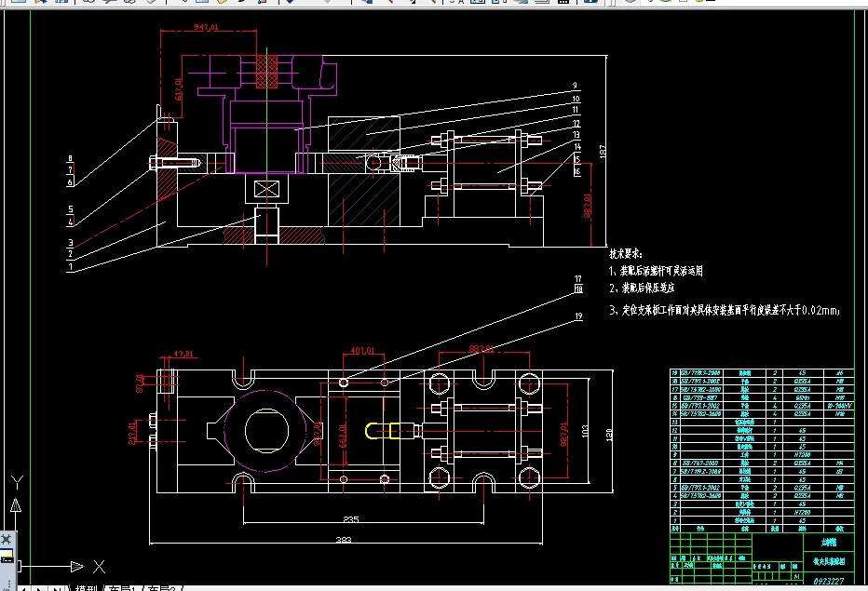Select the 383 overall length dimension

[x=344, y=540]
